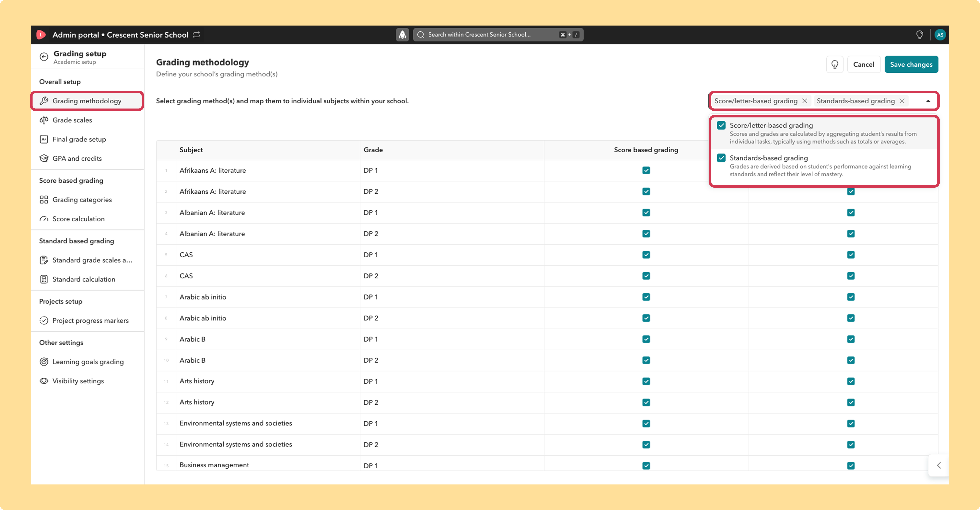Viewport: 980px width, 510px height.
Task: Click the Cancel button
Action: pyautogui.click(x=864, y=64)
